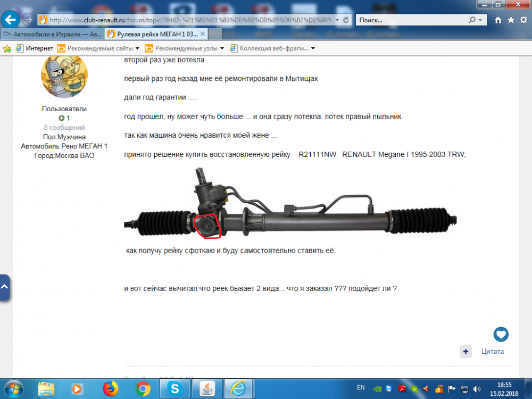Open favorites star in browser toolbar
This screenshot has width=532, height=399.
511,20
